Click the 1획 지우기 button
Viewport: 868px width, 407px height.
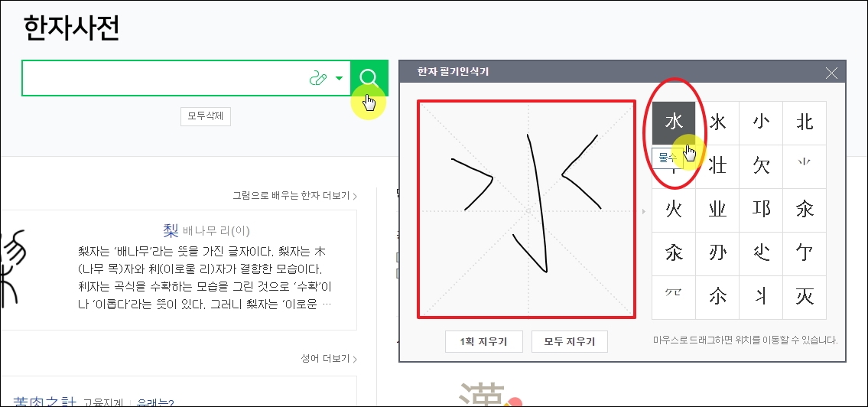point(484,342)
